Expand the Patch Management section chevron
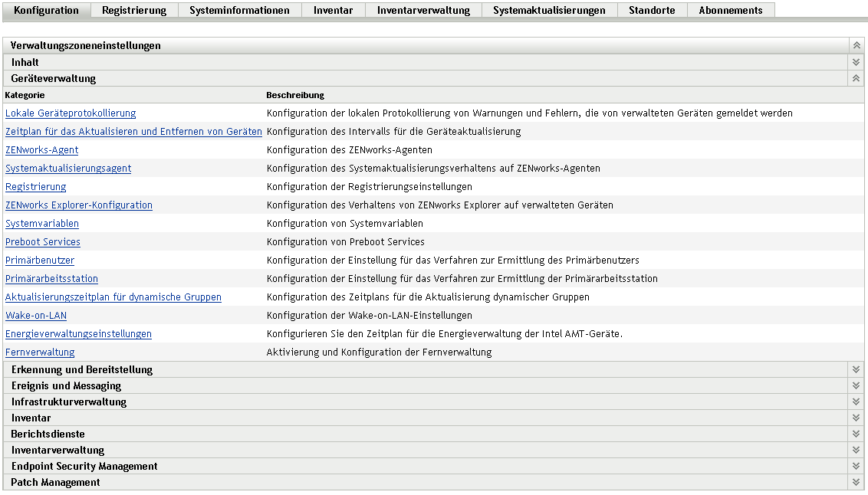 (x=856, y=482)
